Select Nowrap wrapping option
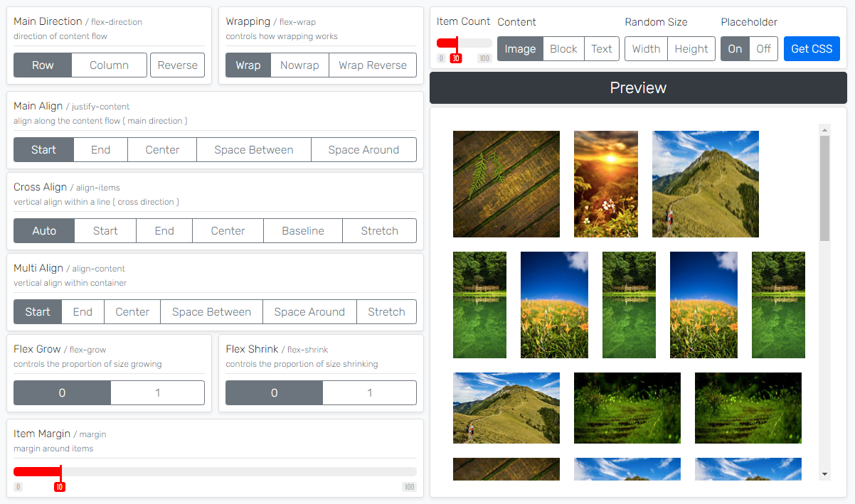 pyautogui.click(x=299, y=65)
